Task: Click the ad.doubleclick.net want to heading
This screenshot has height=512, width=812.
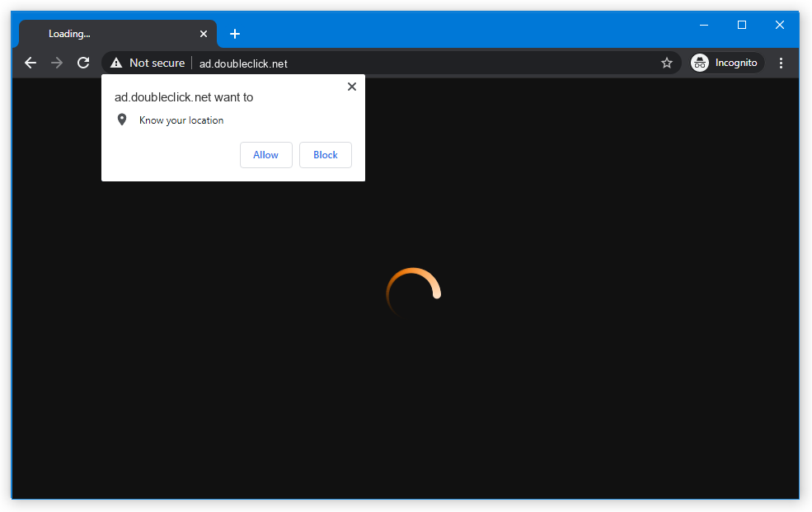Action: 183,96
